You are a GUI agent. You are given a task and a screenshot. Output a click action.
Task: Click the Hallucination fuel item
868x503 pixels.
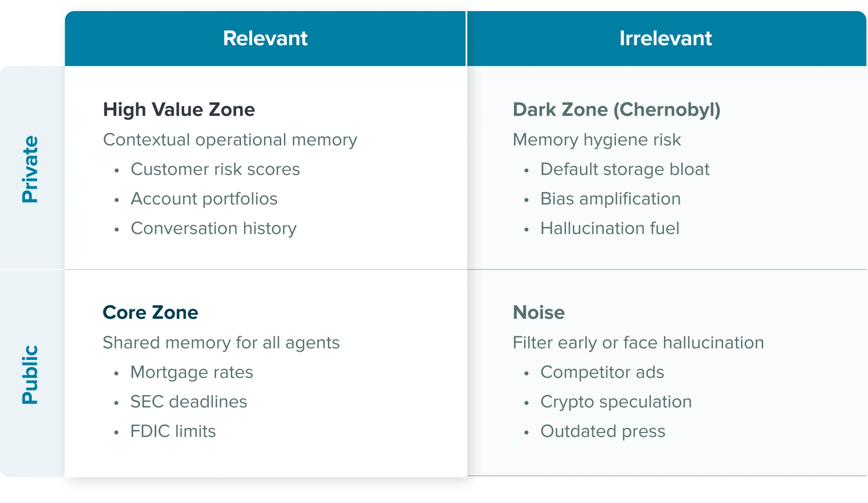pos(609,228)
